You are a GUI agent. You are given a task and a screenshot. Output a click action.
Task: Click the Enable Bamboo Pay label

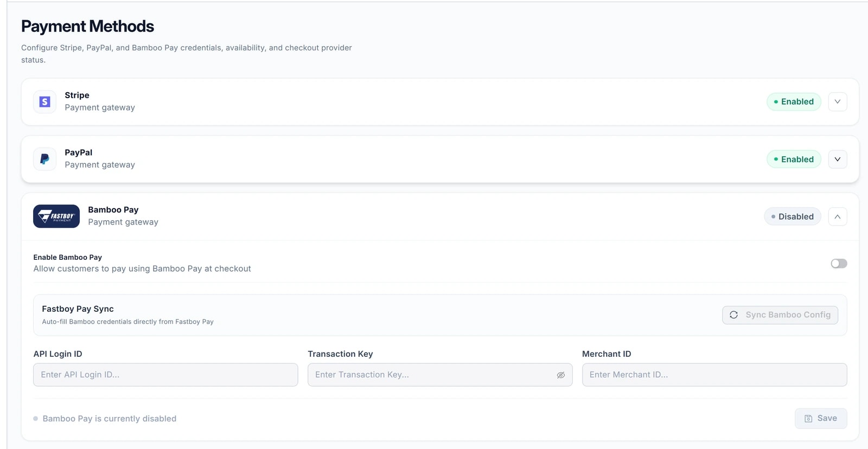tap(68, 258)
